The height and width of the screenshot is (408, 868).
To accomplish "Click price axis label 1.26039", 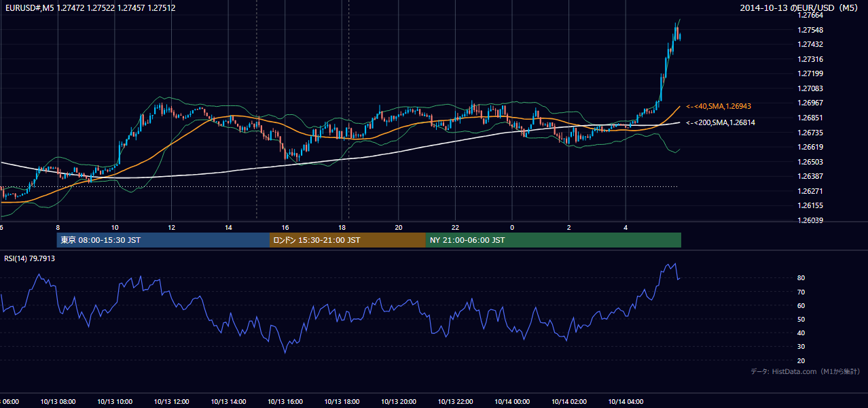I will point(812,220).
